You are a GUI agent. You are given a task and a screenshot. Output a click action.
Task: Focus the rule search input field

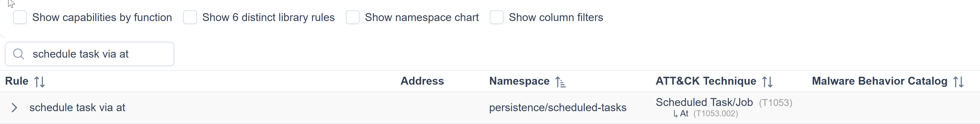[99, 54]
